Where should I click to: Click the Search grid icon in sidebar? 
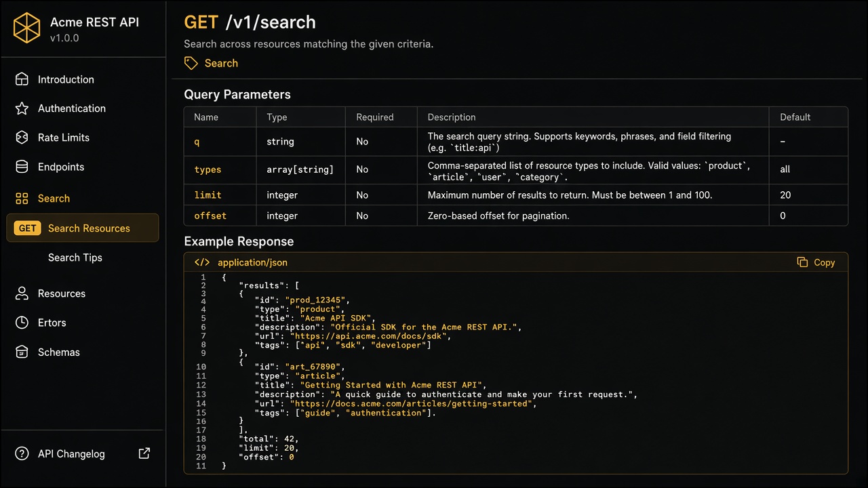tap(22, 199)
